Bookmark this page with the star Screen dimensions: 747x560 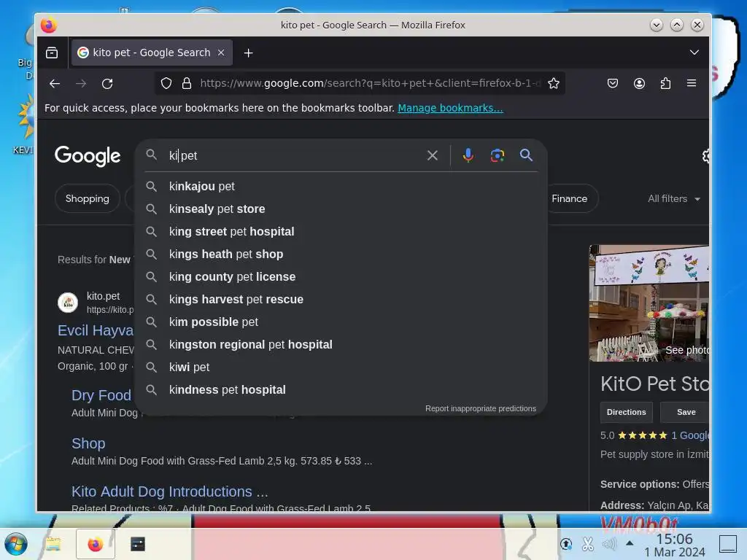coord(553,83)
